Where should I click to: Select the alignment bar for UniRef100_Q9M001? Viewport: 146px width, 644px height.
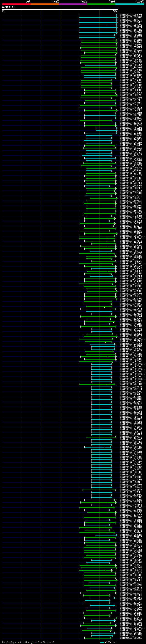tap(98, 25)
